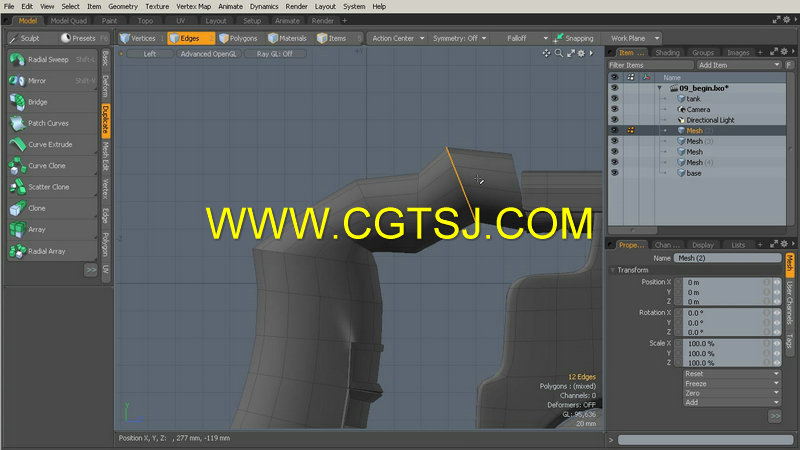Click the Position X value field
This screenshot has height=450, width=800.
point(723,282)
